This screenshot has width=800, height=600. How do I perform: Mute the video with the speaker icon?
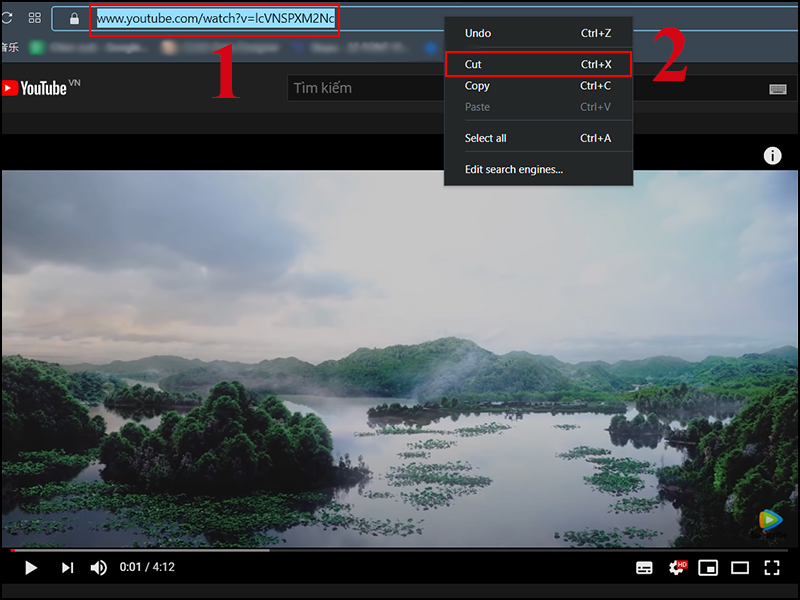click(x=98, y=568)
